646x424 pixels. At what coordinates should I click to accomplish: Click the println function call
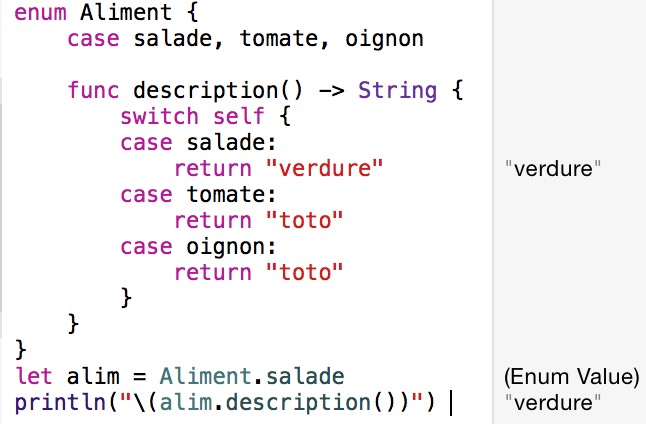click(x=61, y=403)
